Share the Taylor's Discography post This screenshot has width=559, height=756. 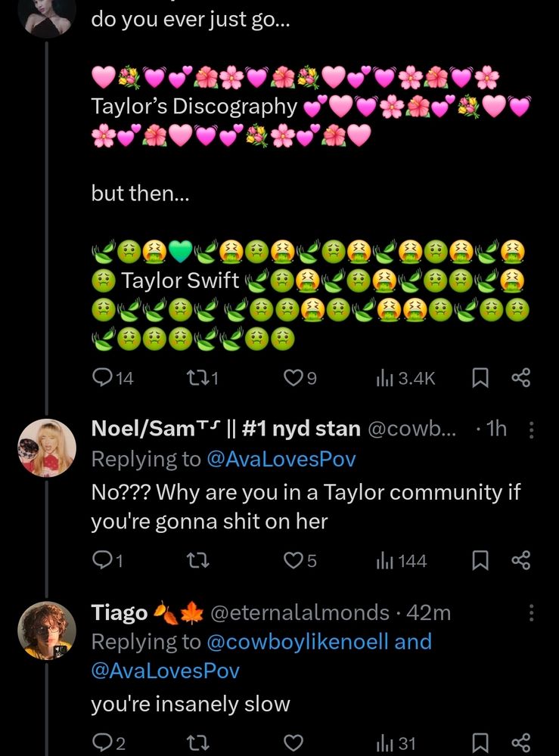click(521, 378)
